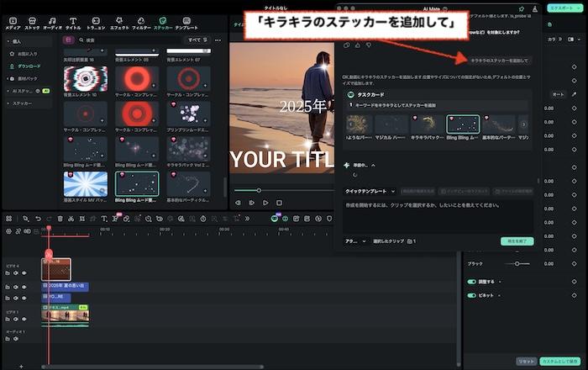This screenshot has width=588, height=370.
Task: Select the 漫画スタイル blue sunburst sticker thumbnail
Action: 86,184
